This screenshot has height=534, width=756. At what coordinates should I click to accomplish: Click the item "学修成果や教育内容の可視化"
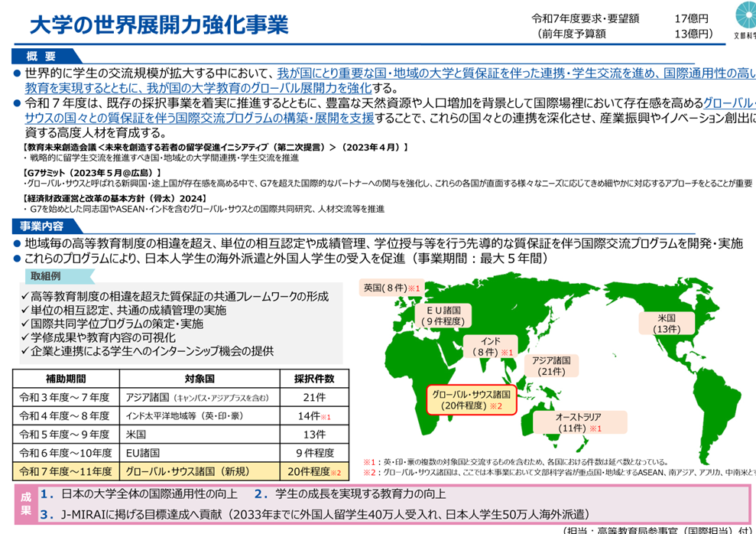pyautogui.click(x=103, y=337)
